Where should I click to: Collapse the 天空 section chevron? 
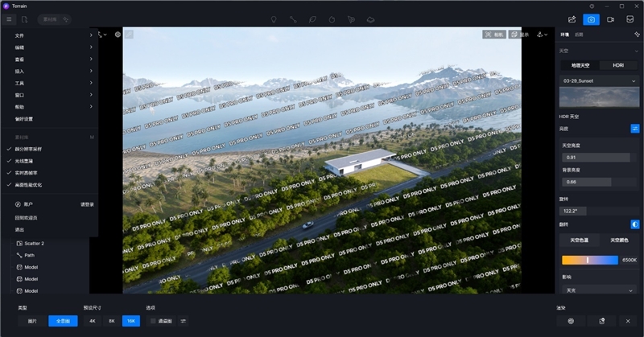[636, 51]
